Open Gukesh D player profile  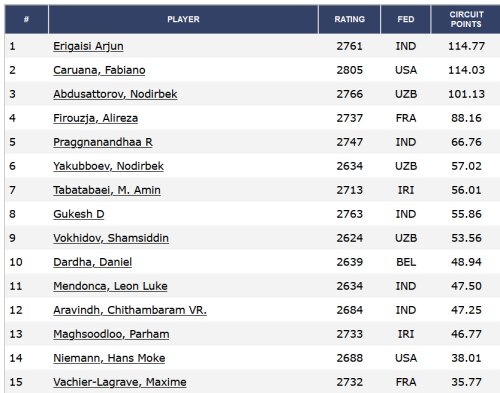coord(79,214)
